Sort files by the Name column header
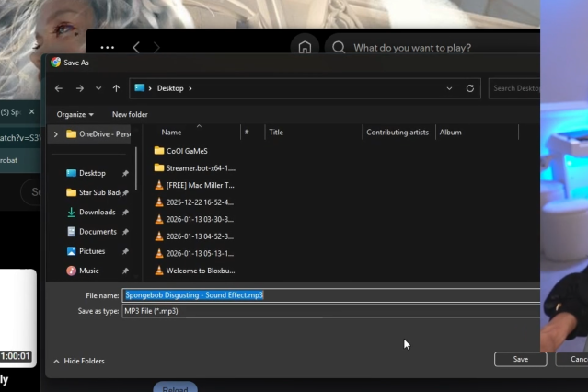Viewport: 588px width, 392px height. (x=171, y=132)
